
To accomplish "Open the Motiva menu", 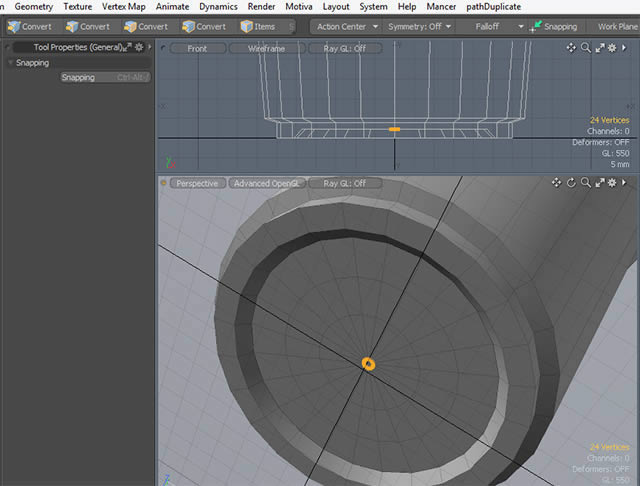I will 299,7.
